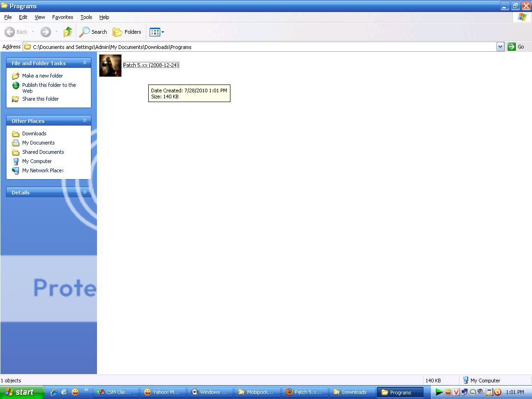532x399 pixels.
Task: Collapse the Other Places panel
Action: 85,121
